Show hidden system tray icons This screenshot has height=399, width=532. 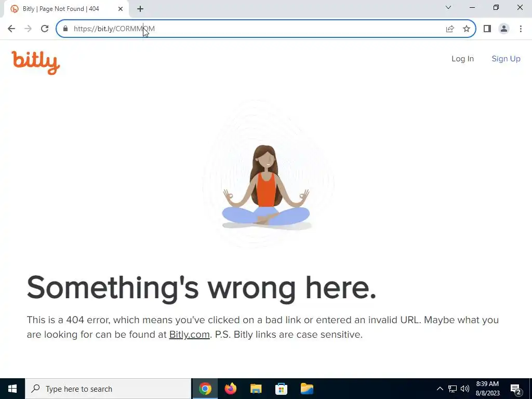pyautogui.click(x=440, y=389)
